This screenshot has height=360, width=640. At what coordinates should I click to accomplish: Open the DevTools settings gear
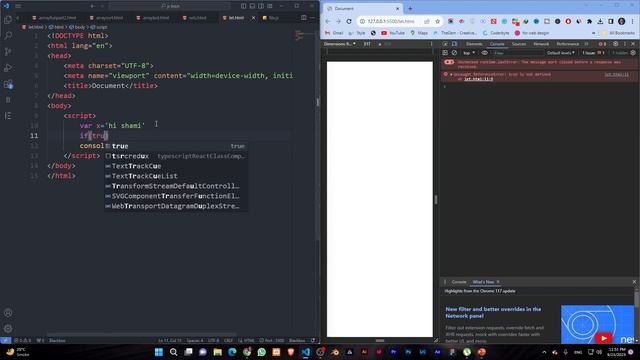point(616,44)
